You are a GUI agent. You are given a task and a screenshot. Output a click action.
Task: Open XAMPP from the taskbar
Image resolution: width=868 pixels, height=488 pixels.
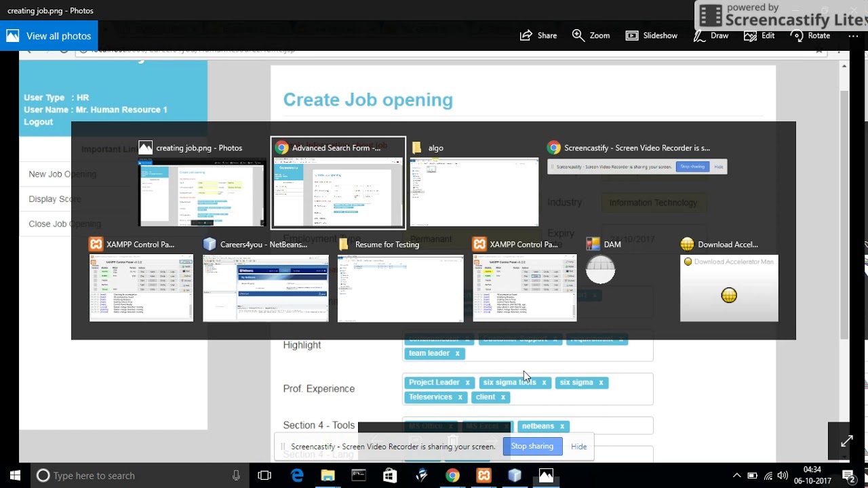[x=484, y=475]
